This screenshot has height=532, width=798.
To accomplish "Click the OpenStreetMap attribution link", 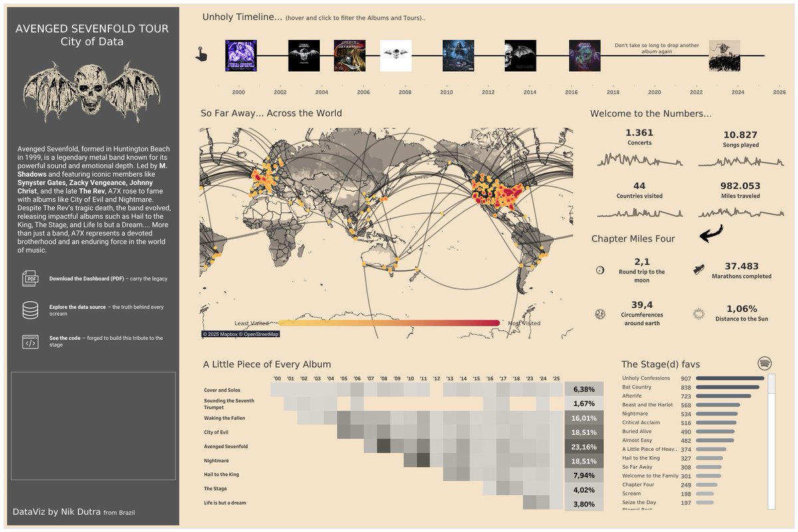I will click(259, 334).
